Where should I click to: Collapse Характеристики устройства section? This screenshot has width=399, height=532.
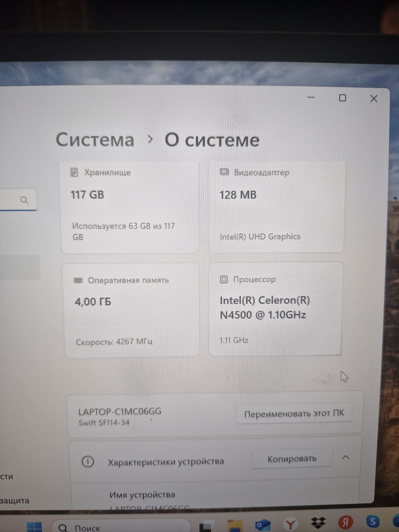click(346, 457)
